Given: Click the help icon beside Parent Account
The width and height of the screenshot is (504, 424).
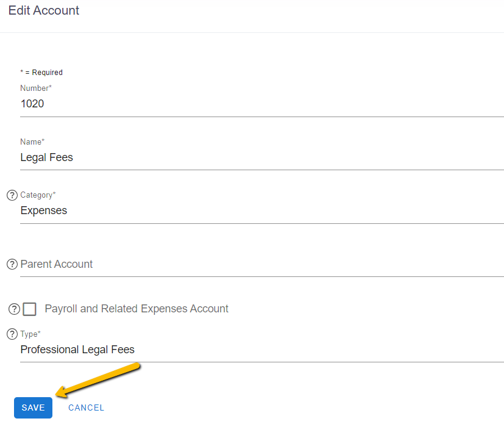Looking at the screenshot, I should (12, 264).
